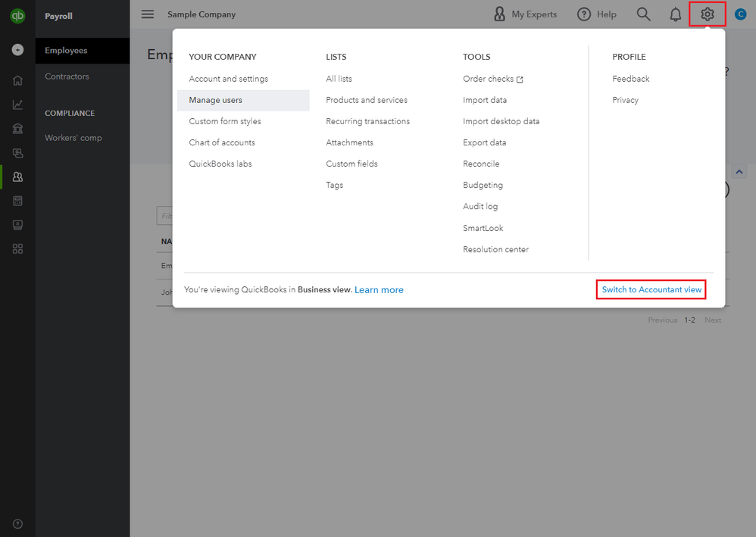The height and width of the screenshot is (537, 756).
Task: Open the chart line reports sidebar icon
Action: 18,105
